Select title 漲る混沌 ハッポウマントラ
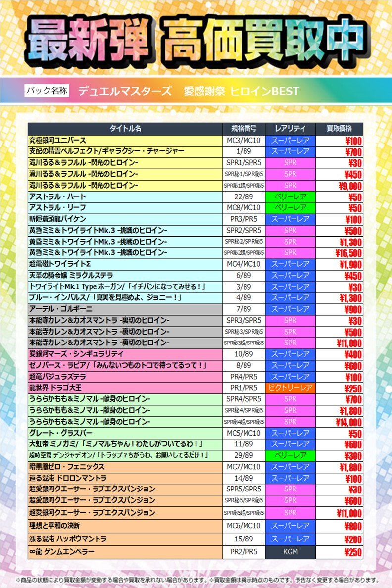Image resolution: width=392 pixels, height=588 pixels. coord(68,539)
